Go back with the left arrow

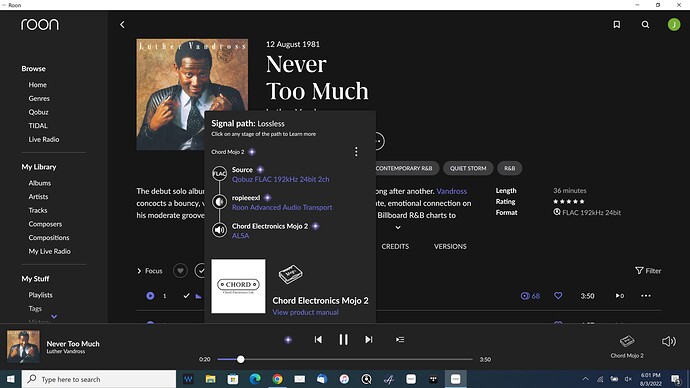pos(122,25)
